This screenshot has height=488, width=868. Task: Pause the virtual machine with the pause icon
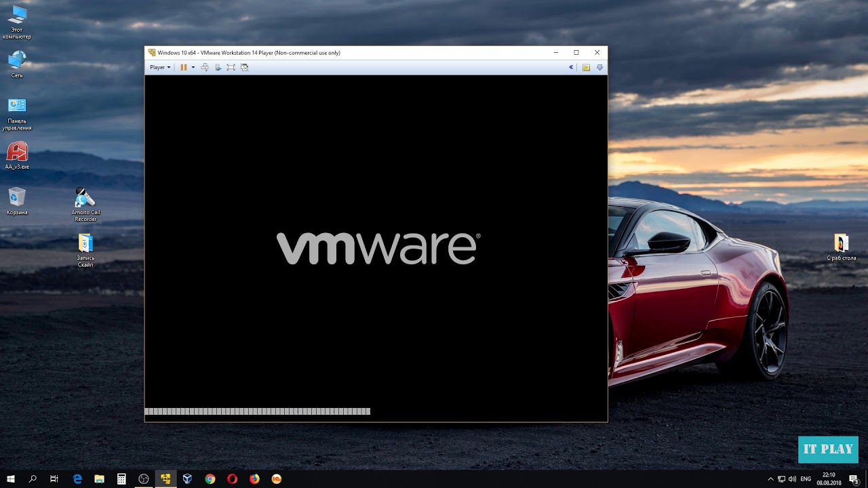(x=183, y=67)
